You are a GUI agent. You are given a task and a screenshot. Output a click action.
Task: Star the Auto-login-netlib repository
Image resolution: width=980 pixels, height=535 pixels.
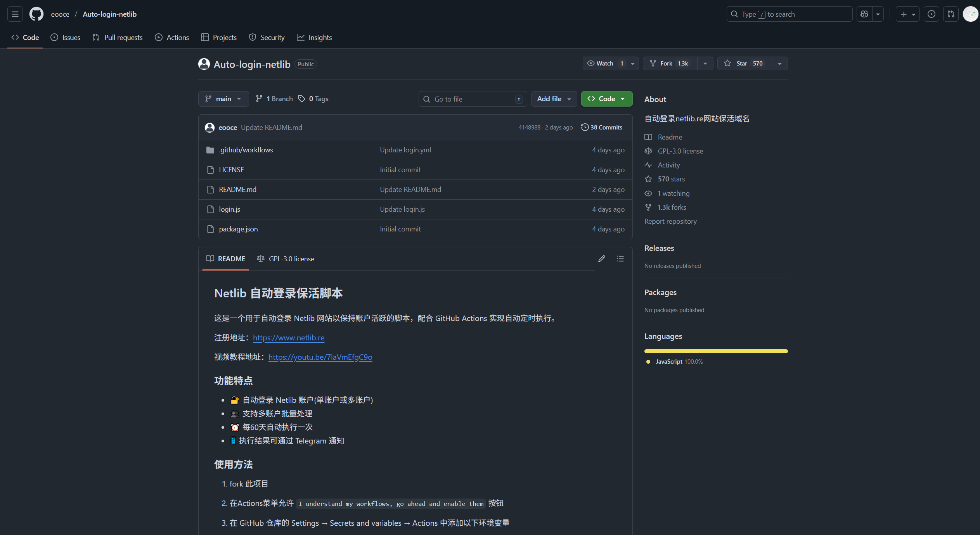(x=745, y=64)
